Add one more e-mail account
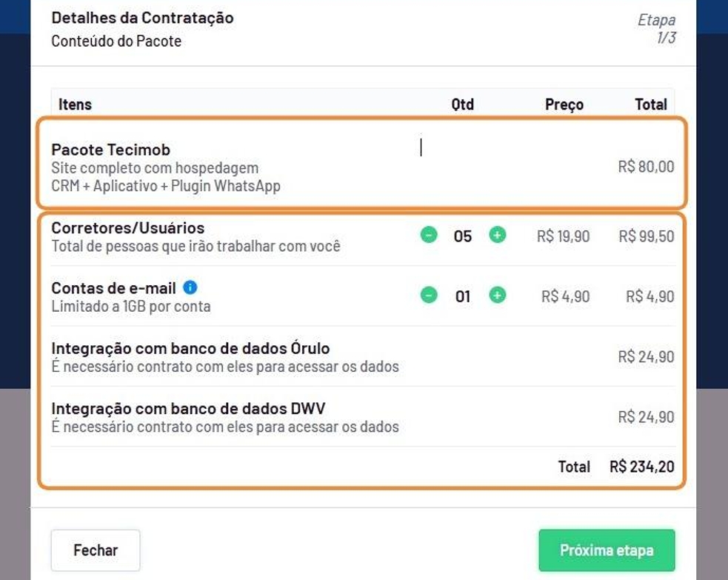The height and width of the screenshot is (580, 728). coord(498,296)
